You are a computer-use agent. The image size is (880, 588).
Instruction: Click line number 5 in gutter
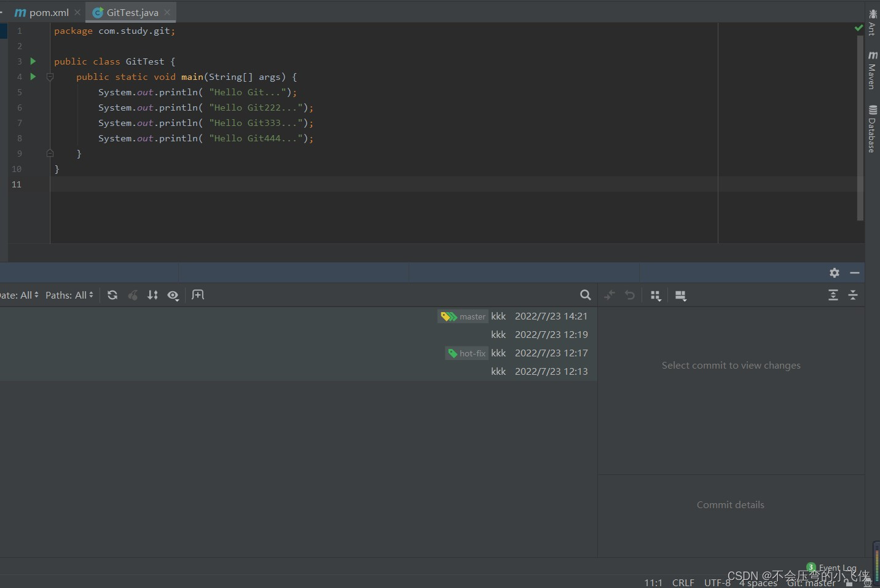[x=19, y=92]
